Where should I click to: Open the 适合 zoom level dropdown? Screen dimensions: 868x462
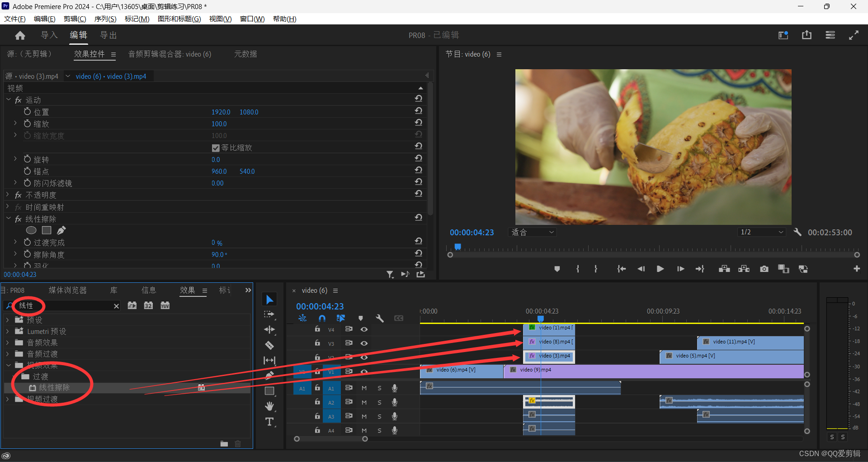[x=532, y=232]
